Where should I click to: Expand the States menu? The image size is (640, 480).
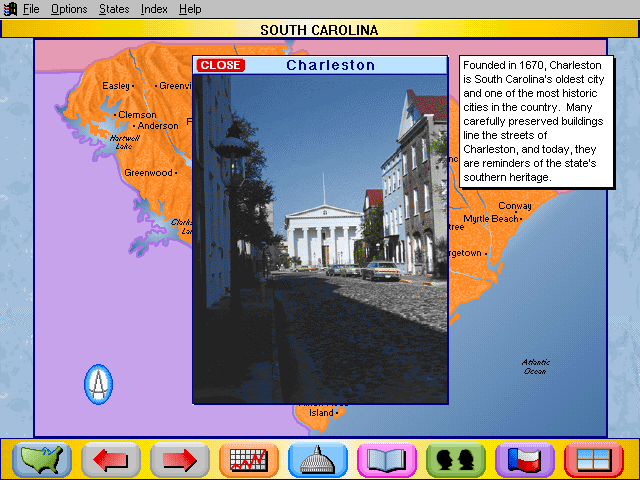(x=114, y=9)
